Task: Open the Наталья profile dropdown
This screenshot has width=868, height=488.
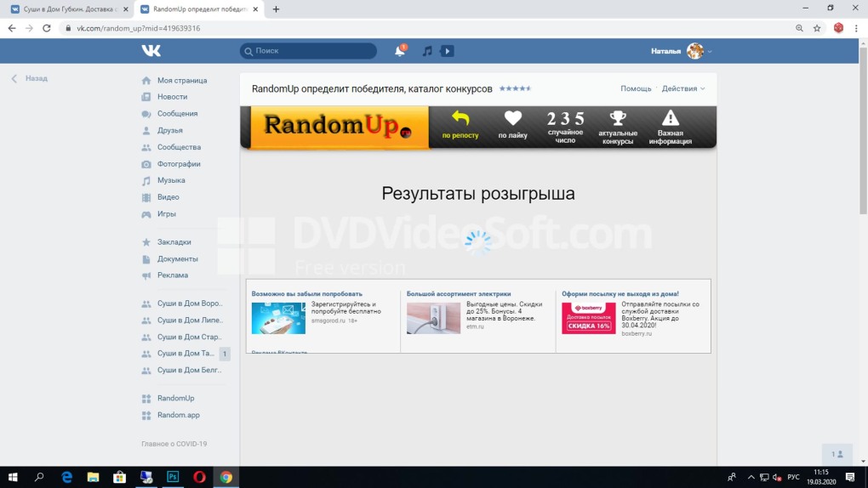Action: (682, 51)
